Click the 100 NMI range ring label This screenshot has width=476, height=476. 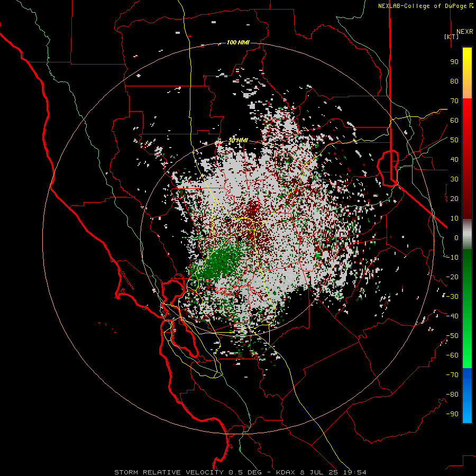pyautogui.click(x=238, y=42)
